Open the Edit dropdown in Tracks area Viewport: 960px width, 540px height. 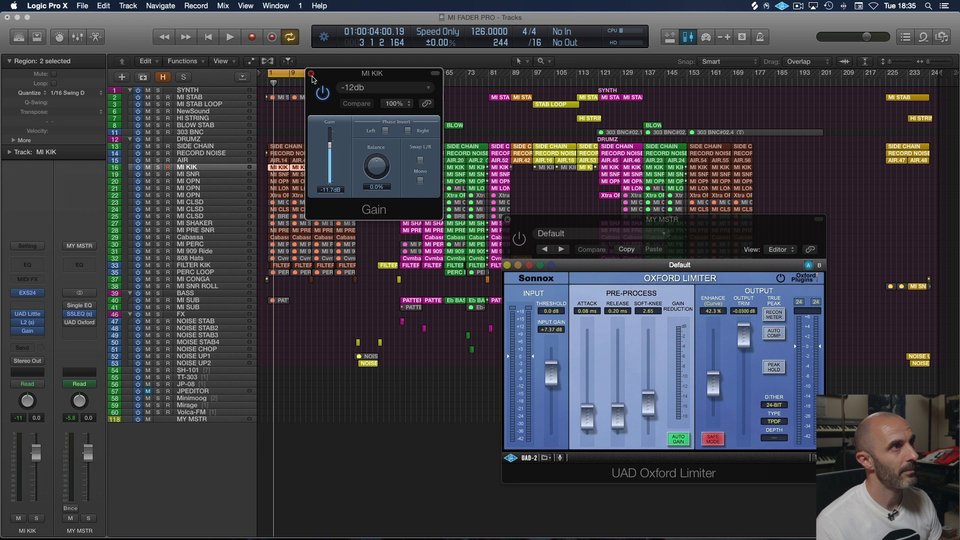148,61
